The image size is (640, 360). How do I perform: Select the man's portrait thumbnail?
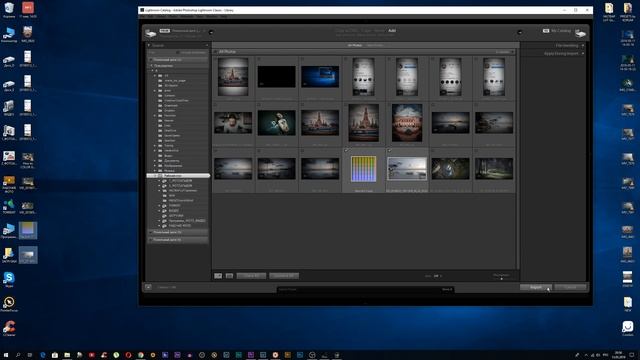tap(233, 123)
